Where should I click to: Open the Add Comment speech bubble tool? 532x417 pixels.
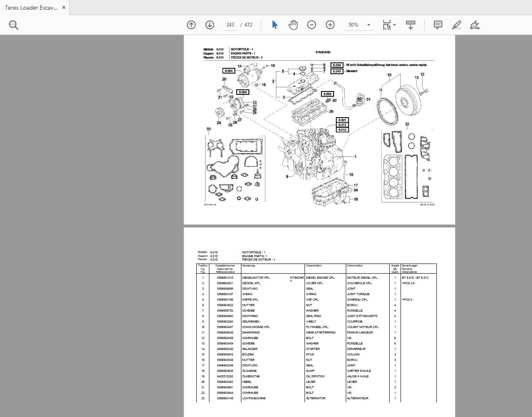tap(437, 25)
